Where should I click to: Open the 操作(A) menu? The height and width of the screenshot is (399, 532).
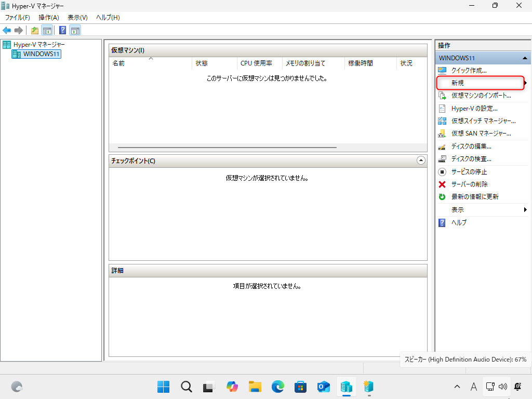(48, 17)
